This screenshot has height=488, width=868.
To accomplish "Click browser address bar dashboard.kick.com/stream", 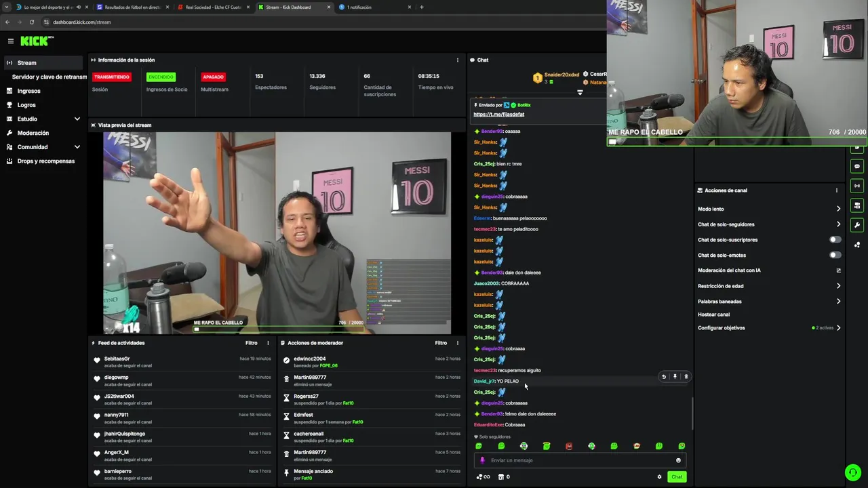I will click(x=81, y=22).
